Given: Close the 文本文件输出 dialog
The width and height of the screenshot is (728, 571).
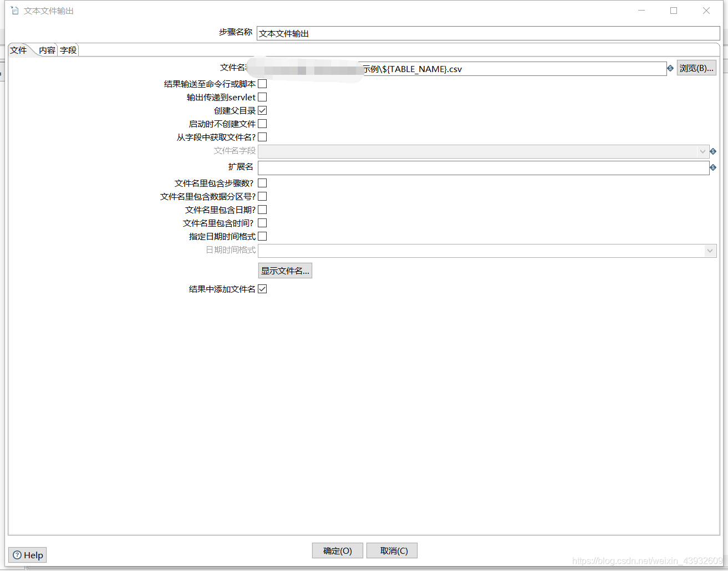Looking at the screenshot, I should coord(706,11).
